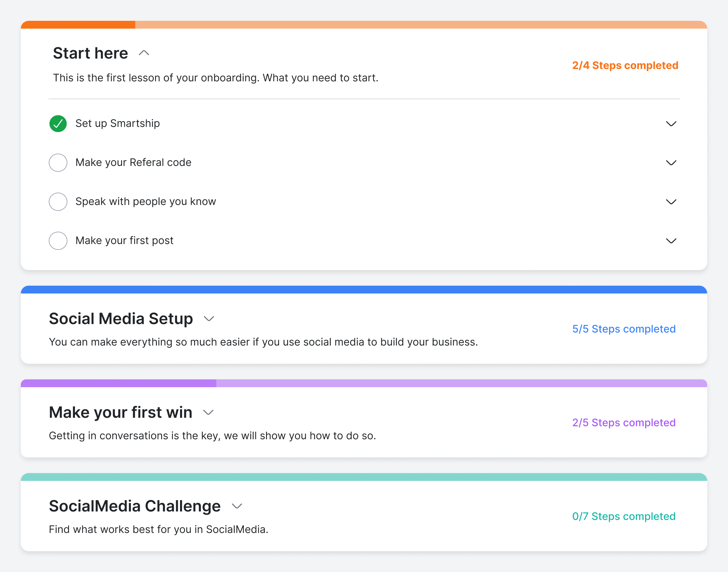Click the orange Start here progress bar

(363, 25)
